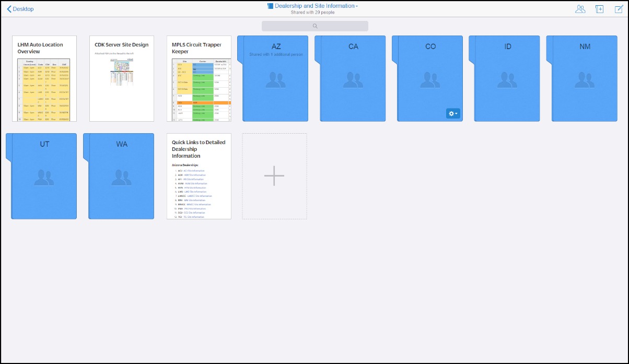The height and width of the screenshot is (364, 629).
Task: Open the WA folder
Action: point(121,176)
